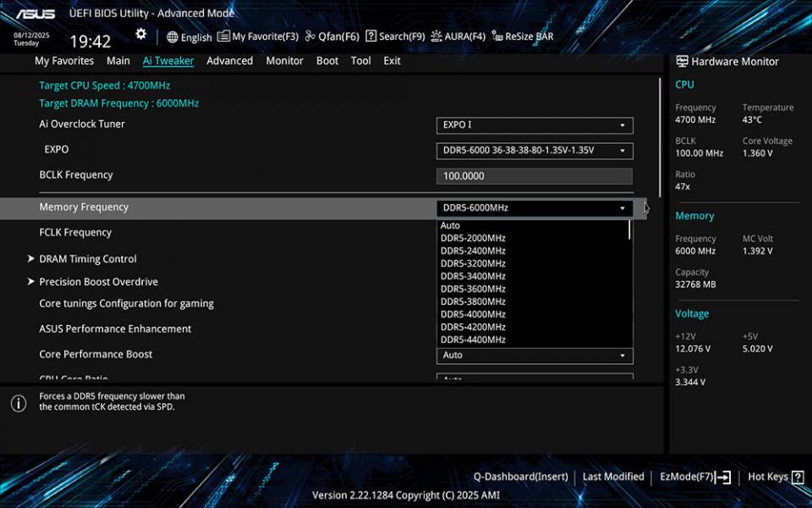The image size is (812, 508).
Task: Open the Core Performance Boost dropdown
Action: 534,355
